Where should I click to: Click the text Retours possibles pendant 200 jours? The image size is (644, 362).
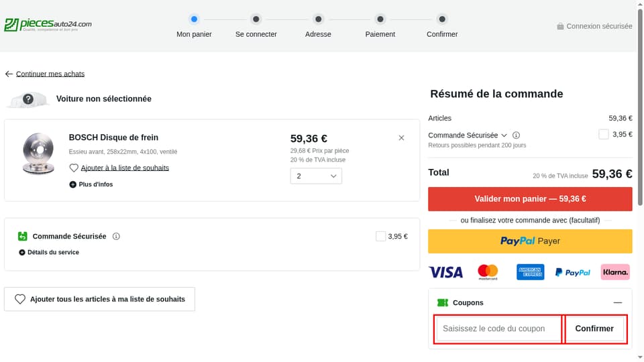[477, 145]
